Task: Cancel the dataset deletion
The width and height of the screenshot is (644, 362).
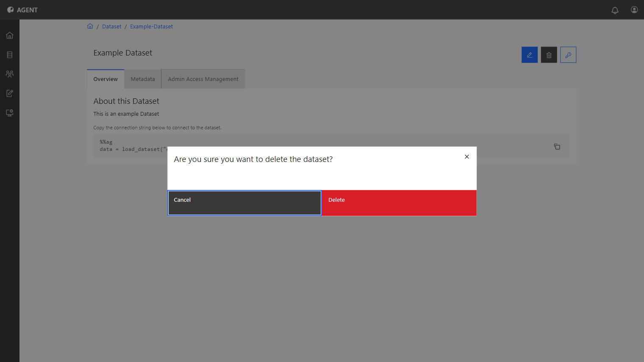Action: point(244,203)
